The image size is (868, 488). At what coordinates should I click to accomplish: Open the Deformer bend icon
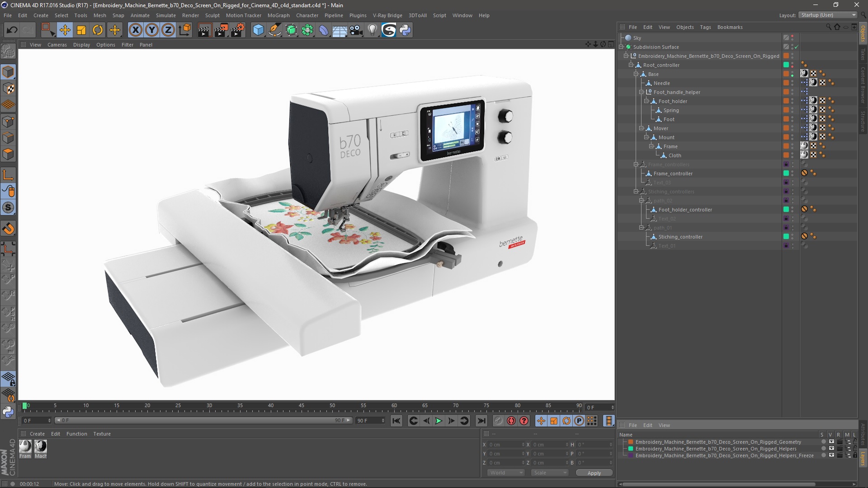tap(324, 30)
